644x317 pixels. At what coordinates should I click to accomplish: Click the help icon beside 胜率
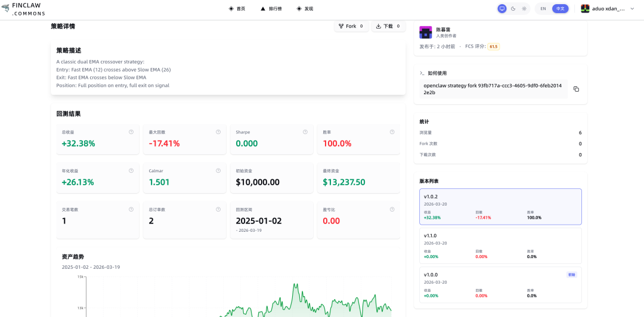pyautogui.click(x=392, y=132)
